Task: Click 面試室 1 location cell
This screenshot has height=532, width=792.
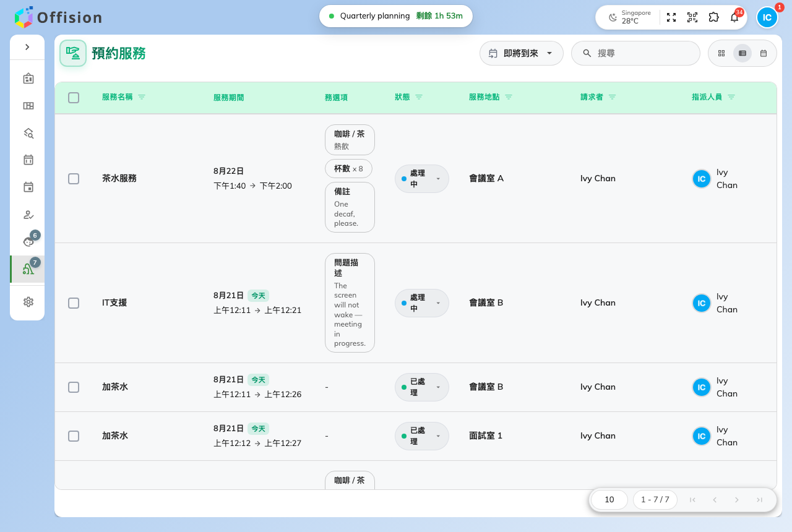Action: tap(486, 435)
